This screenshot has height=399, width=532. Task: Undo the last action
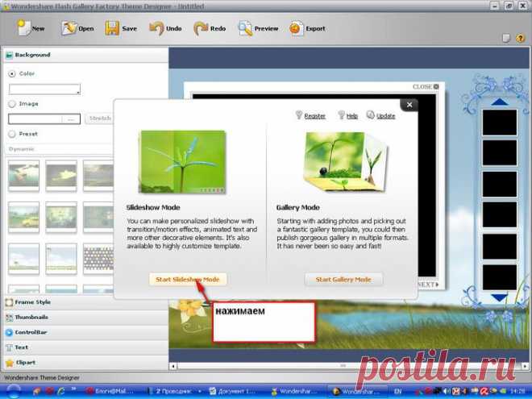tap(165, 28)
